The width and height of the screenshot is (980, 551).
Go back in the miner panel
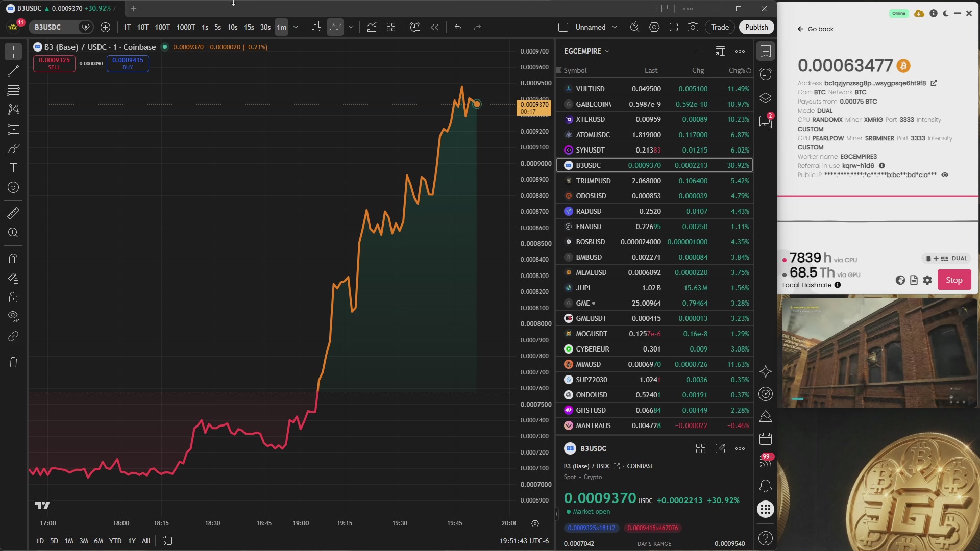(815, 29)
